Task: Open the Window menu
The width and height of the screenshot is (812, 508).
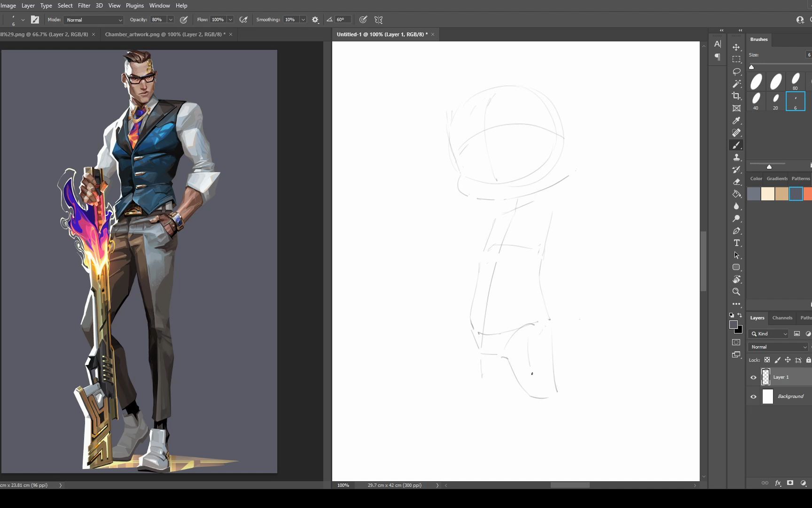Action: coord(159,6)
